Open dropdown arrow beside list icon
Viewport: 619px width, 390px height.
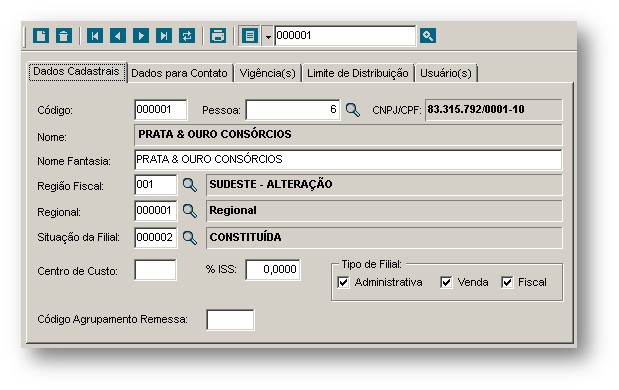click(x=268, y=37)
